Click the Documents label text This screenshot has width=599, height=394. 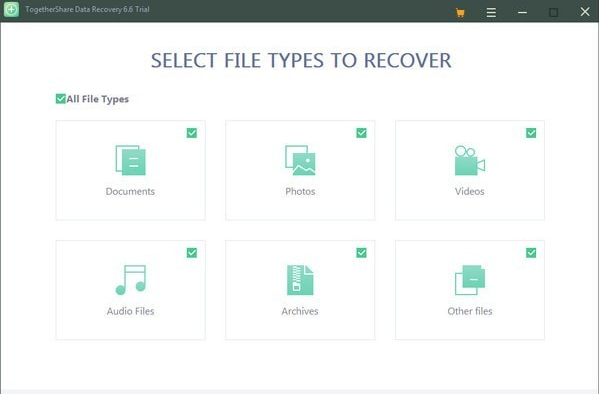[x=130, y=191]
